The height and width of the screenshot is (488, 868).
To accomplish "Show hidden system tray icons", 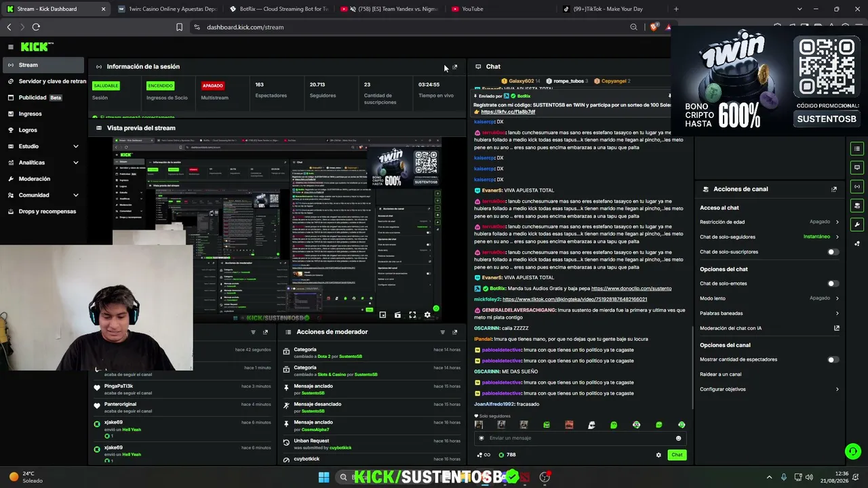I will (x=769, y=477).
